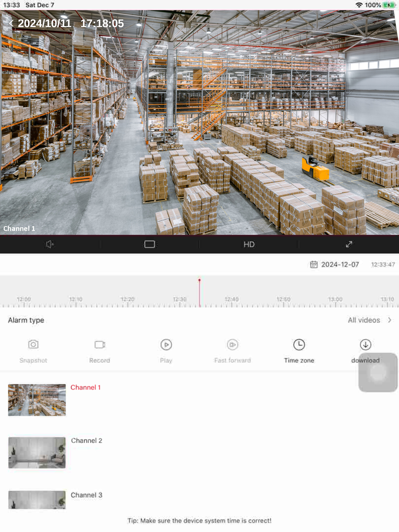Tap the download icon

[x=365, y=345]
